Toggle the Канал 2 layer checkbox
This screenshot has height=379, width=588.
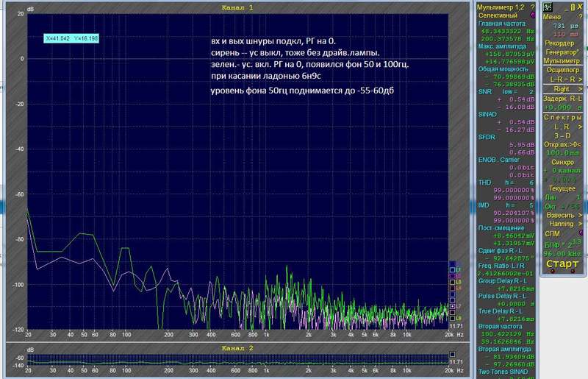pos(452,354)
